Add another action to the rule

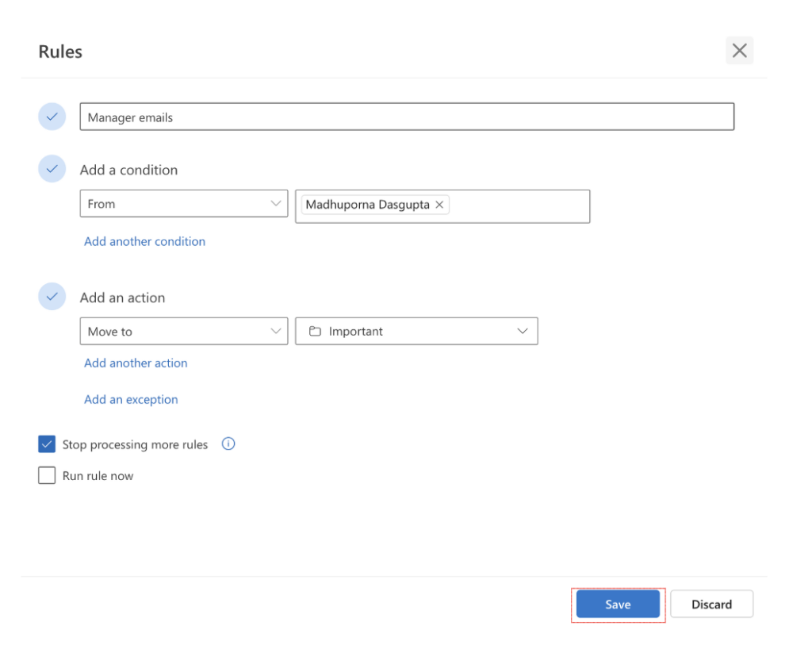coord(136,363)
